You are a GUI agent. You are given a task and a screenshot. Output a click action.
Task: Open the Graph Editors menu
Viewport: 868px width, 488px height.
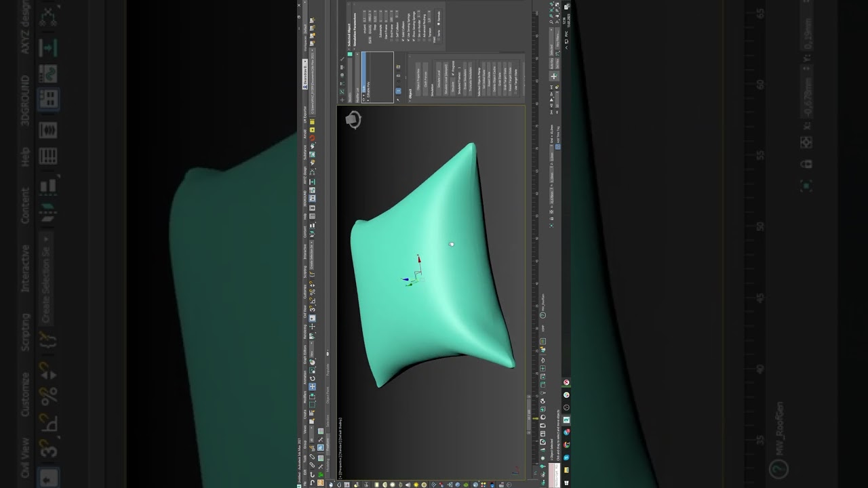pos(305,354)
